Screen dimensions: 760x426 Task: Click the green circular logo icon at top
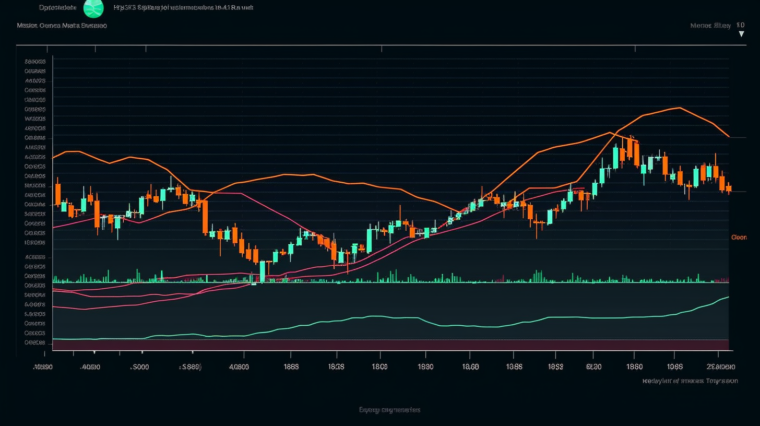click(93, 9)
